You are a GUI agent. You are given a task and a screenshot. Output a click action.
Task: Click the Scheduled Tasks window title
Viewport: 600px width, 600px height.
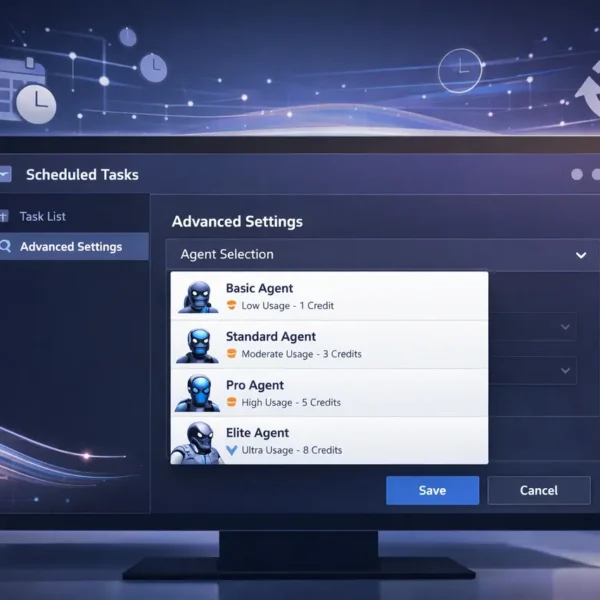click(x=82, y=175)
